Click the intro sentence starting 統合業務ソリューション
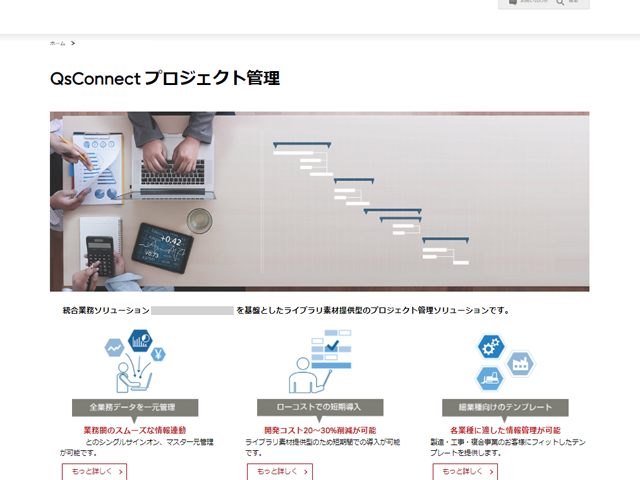Viewport: 640px width, 480px height. pyautogui.click(x=286, y=311)
